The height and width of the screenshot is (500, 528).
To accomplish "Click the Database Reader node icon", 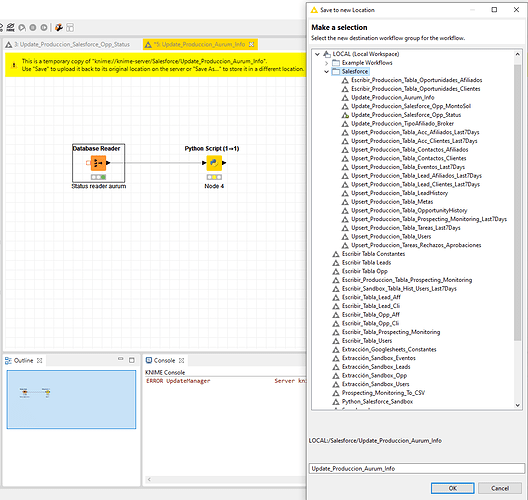I will pyautogui.click(x=98, y=163).
